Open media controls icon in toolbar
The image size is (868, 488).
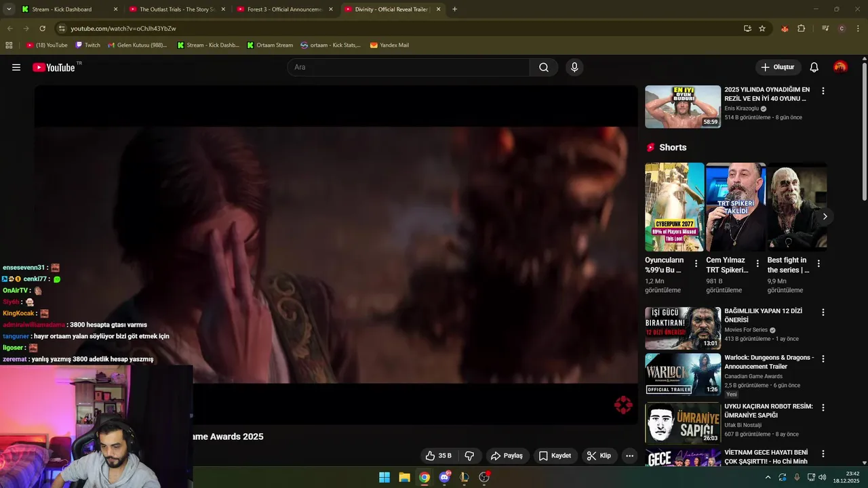tap(825, 28)
